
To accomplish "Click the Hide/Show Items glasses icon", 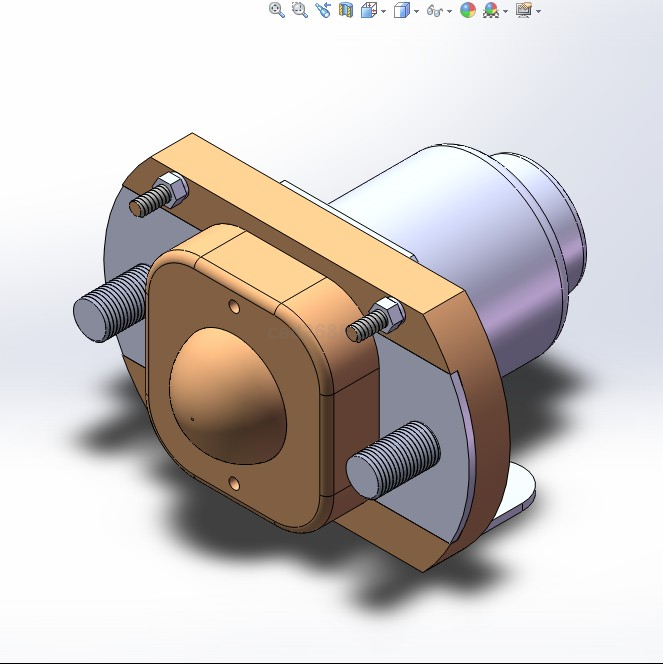I will click(434, 11).
